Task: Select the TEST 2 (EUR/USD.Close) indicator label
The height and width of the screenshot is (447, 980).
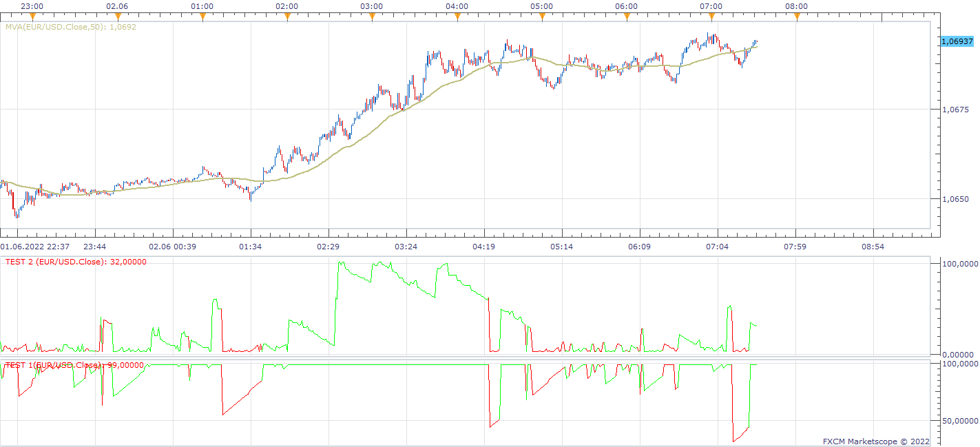Action: point(76,262)
